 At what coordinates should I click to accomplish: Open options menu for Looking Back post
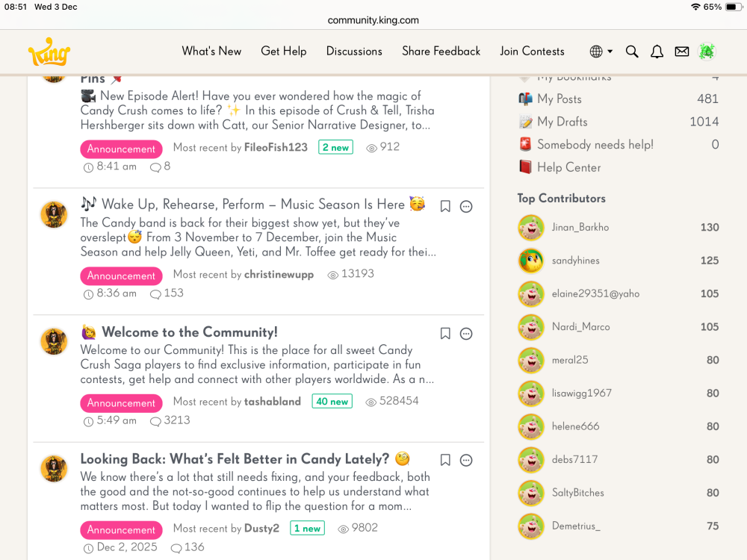point(466,460)
